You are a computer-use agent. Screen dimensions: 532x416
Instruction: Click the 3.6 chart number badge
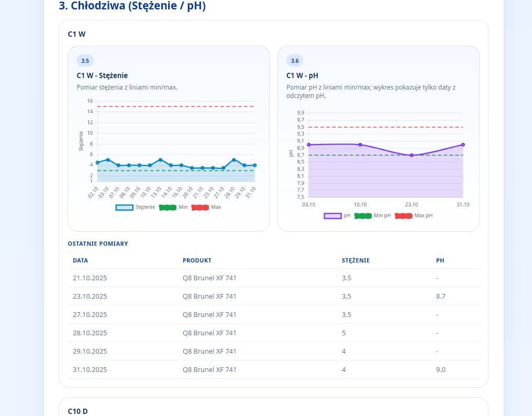click(295, 61)
